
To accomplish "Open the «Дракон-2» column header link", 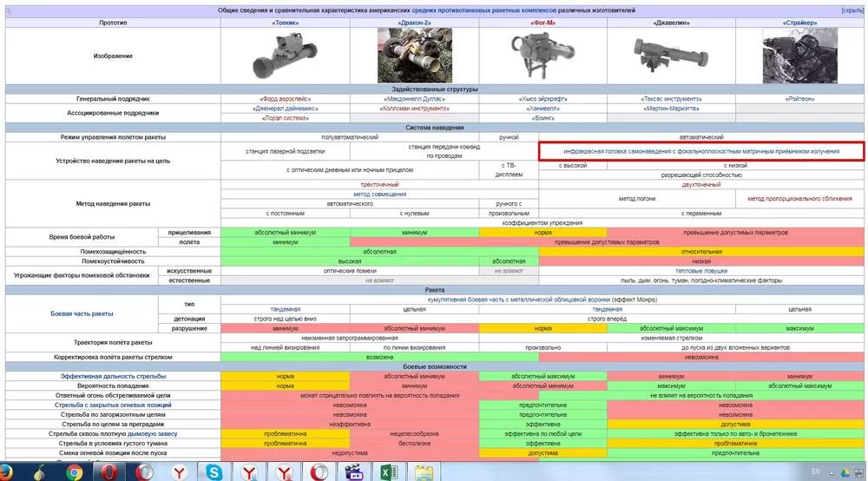I will [414, 23].
